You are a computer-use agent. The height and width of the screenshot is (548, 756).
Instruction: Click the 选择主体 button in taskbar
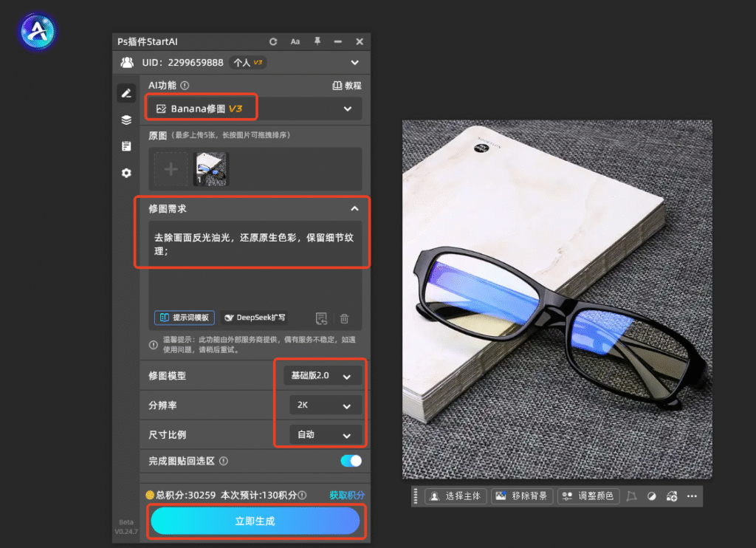click(x=456, y=496)
